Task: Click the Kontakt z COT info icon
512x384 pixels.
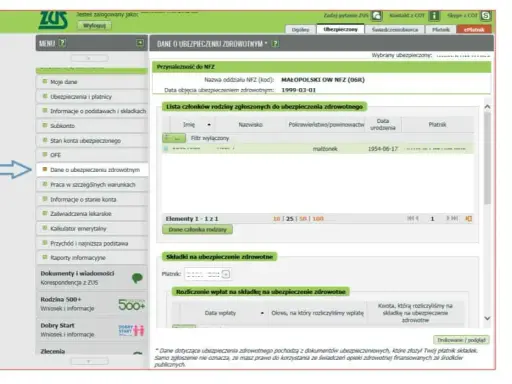Action: click(434, 15)
